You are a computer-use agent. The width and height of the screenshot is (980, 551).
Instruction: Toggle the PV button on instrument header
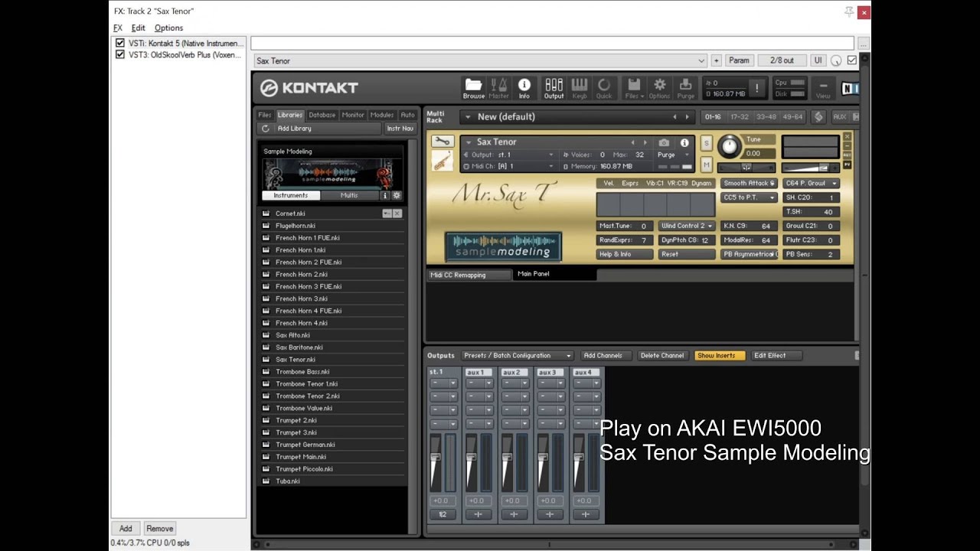pos(847,165)
